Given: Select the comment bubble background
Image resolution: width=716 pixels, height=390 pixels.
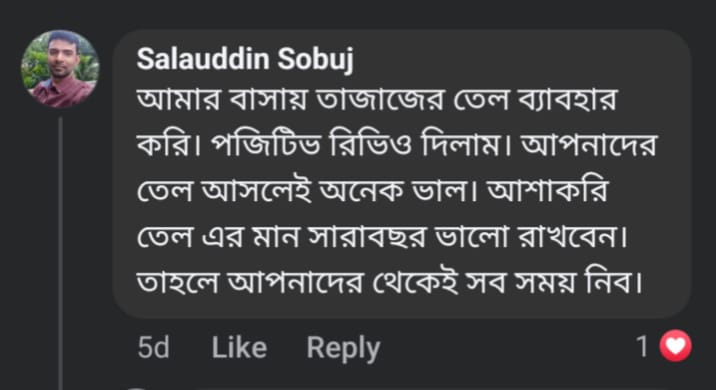Looking at the screenshot, I should pyautogui.click(x=401, y=174).
